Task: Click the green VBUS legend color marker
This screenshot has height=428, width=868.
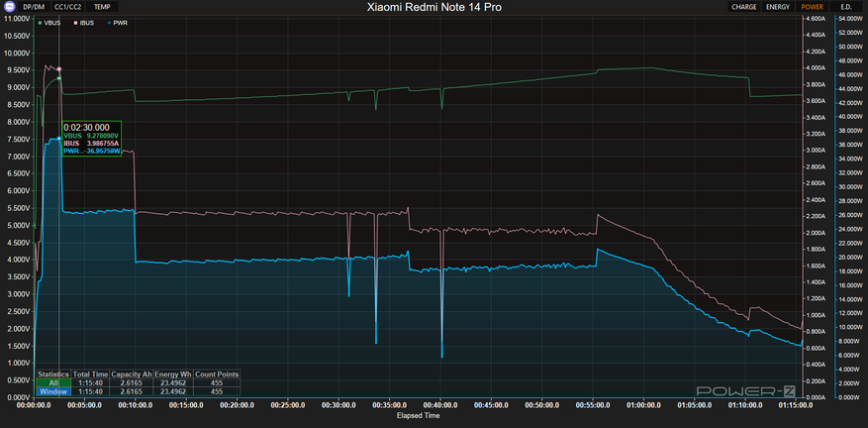Action: 41,24
